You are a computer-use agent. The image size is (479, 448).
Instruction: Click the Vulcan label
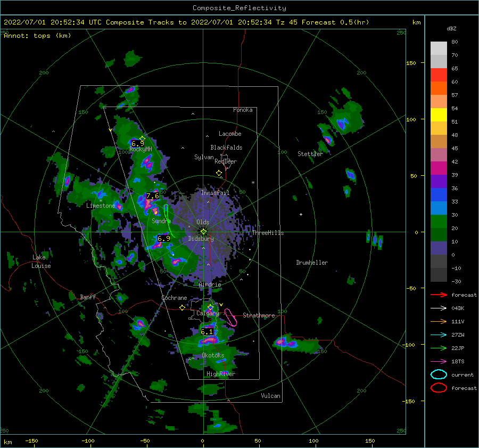271,396
